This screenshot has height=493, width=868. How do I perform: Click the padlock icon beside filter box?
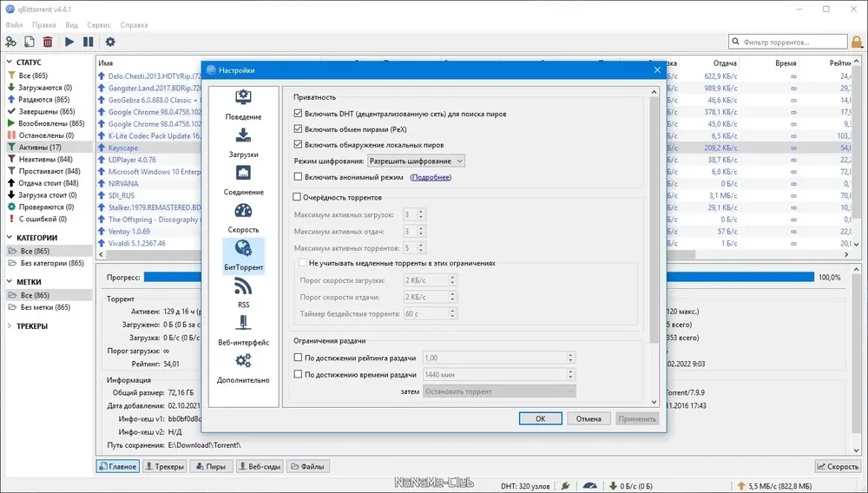pyautogui.click(x=857, y=42)
